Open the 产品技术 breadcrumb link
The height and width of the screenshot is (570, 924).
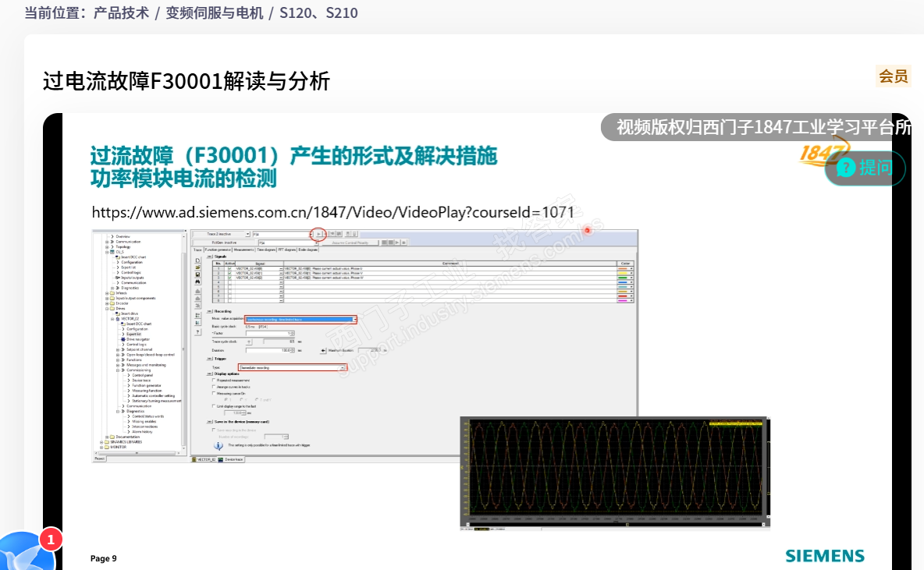tap(121, 13)
